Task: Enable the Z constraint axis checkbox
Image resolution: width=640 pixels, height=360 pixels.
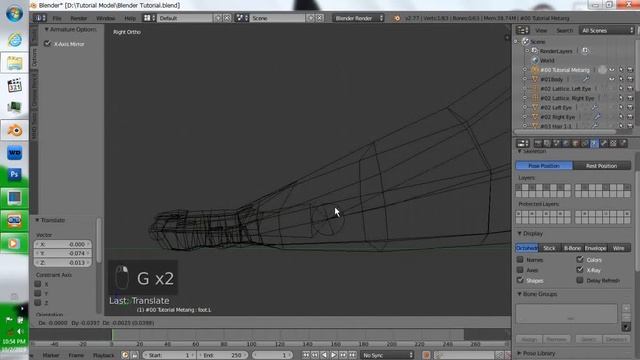Action: click(38, 302)
